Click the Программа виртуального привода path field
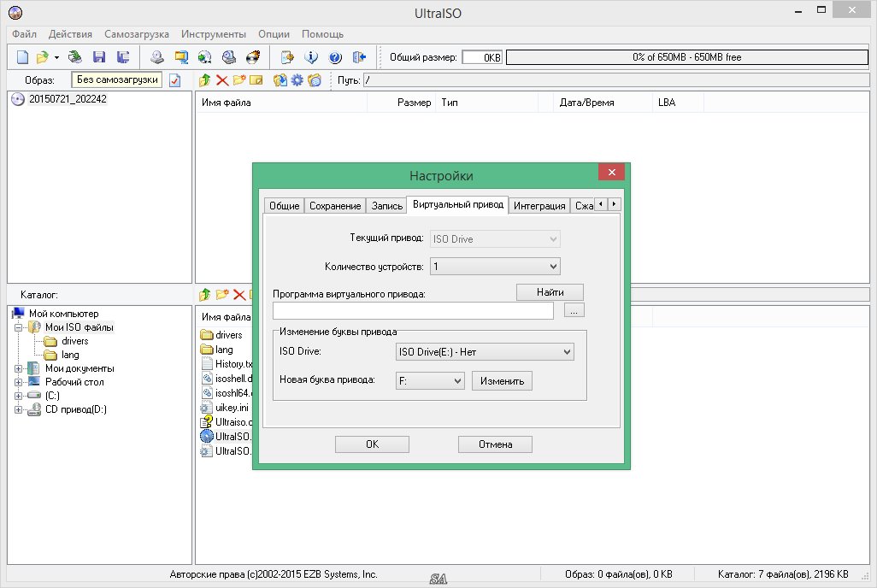Image resolution: width=877 pixels, height=588 pixels. tap(413, 310)
